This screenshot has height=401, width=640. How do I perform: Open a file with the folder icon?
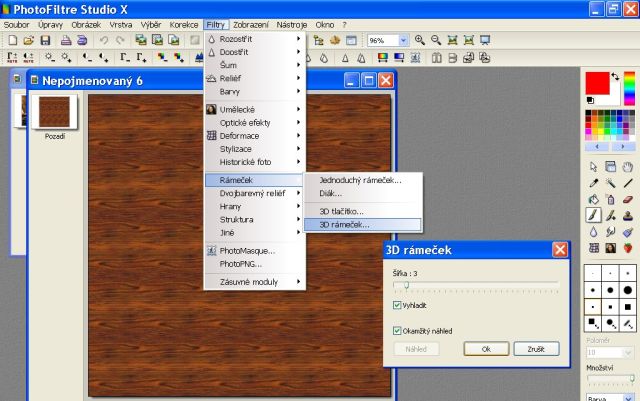coord(29,40)
